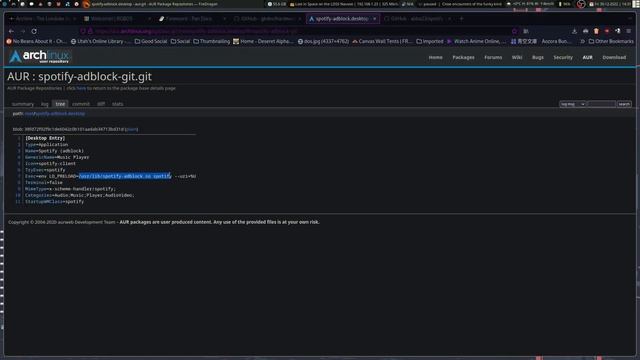Click the [Desktop Entry] line
This screenshot has height=360, width=640.
[x=45, y=138]
